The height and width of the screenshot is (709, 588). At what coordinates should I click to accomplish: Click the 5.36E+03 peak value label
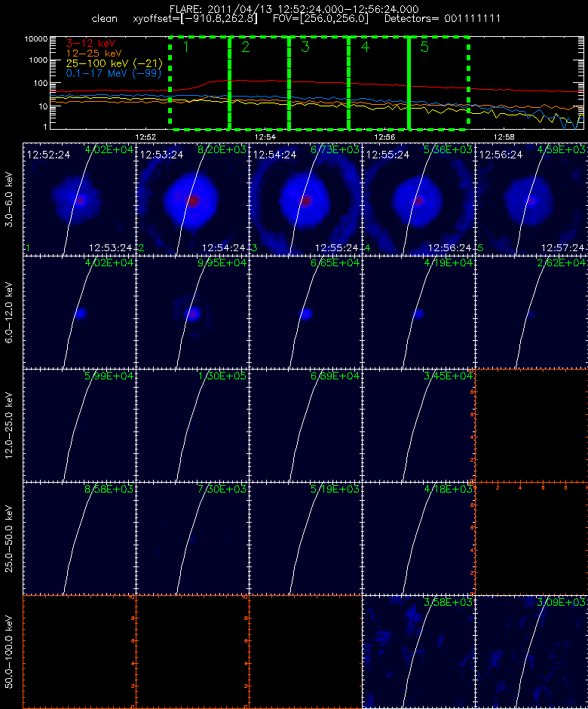pyautogui.click(x=448, y=149)
